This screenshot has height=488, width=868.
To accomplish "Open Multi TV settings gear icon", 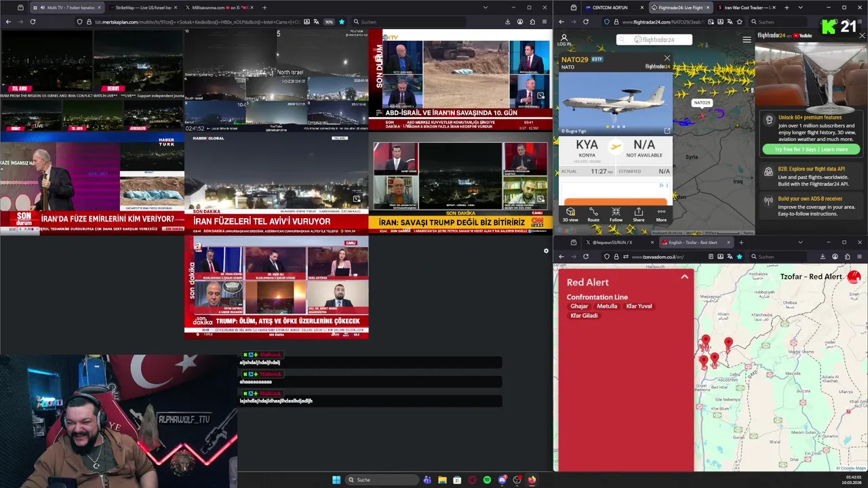I will pyautogui.click(x=546, y=251).
